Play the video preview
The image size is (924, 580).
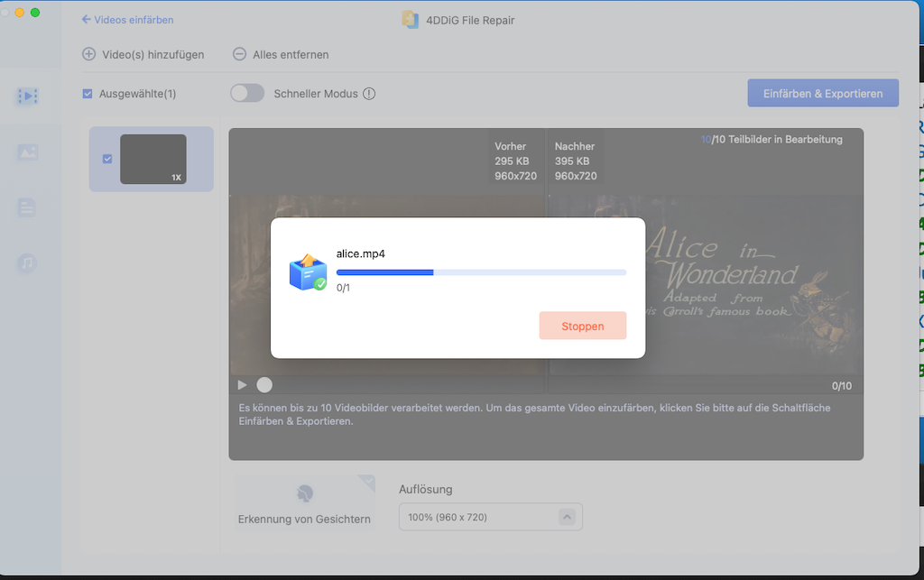242,385
